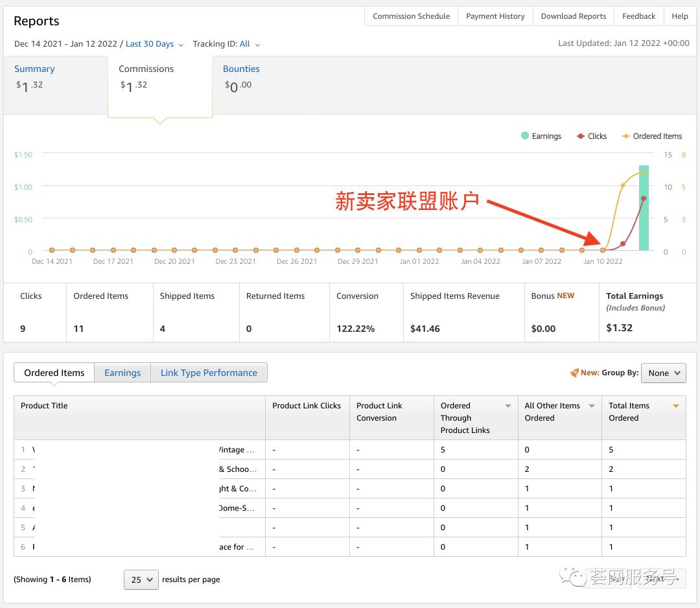
Task: Click the green earnings bar in chart
Action: [x=644, y=207]
